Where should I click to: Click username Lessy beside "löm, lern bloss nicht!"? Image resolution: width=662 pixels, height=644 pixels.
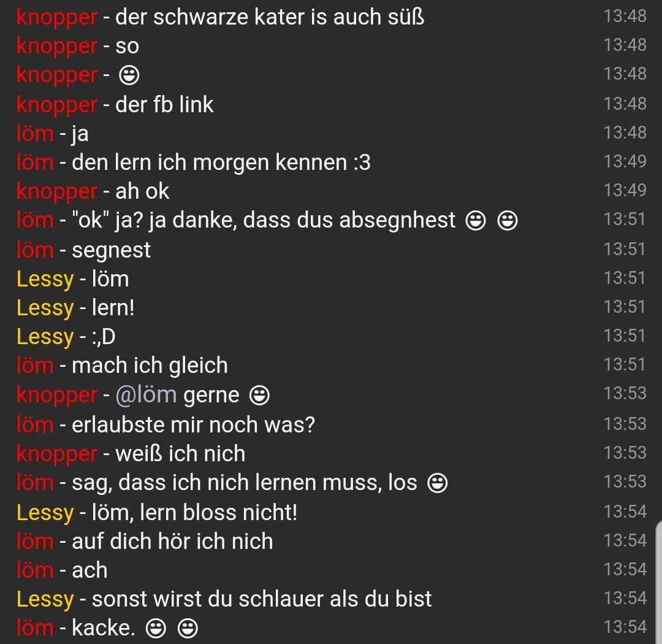click(x=45, y=513)
